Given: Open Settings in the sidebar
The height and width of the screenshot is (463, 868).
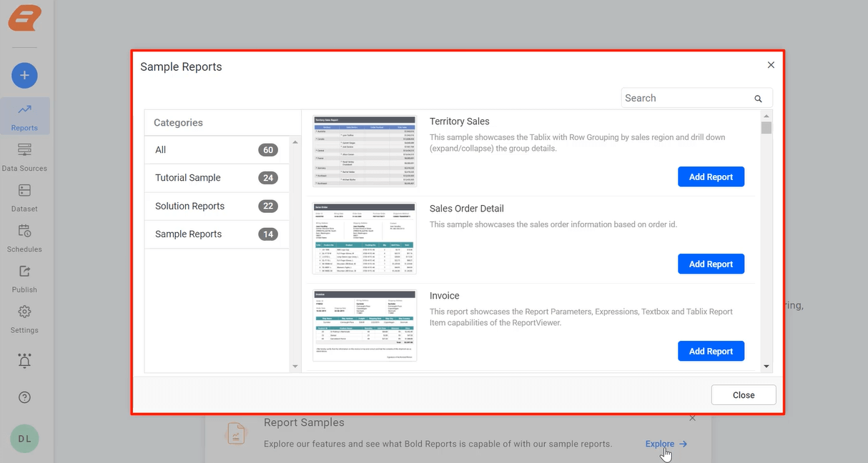Looking at the screenshot, I should point(24,319).
